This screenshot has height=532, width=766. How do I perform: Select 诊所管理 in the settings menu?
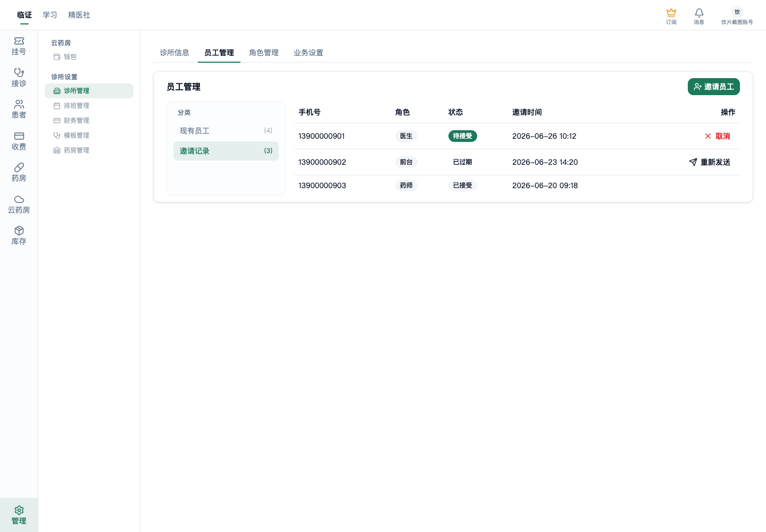(89, 91)
